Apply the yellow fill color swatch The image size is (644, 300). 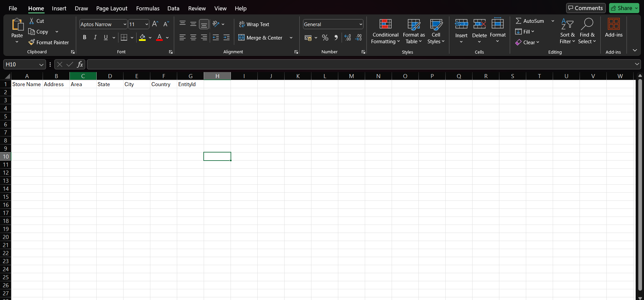142,38
